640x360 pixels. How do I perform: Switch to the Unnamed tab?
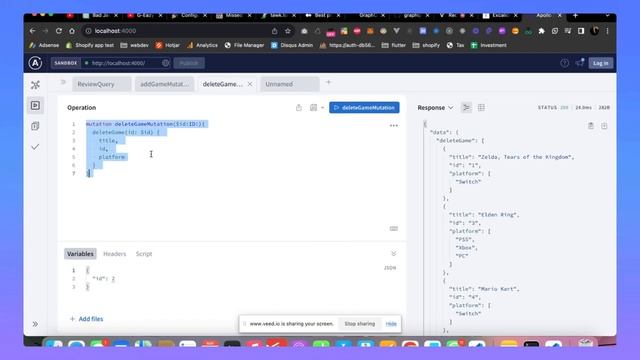289,84
